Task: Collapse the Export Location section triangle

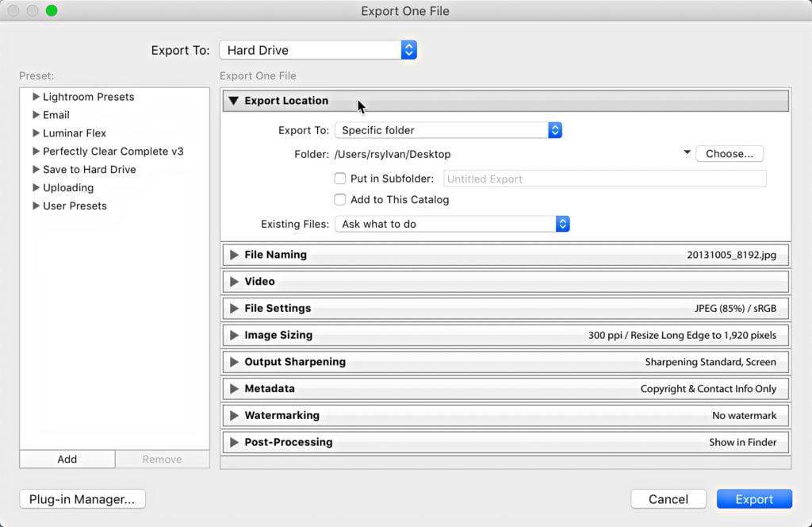Action: 234,101
